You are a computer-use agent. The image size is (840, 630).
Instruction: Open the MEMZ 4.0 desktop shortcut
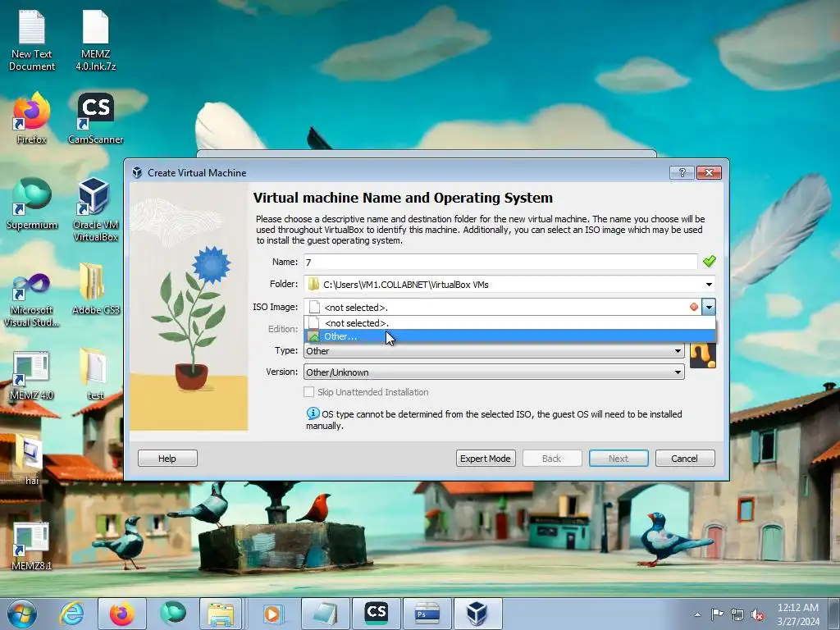pos(32,375)
